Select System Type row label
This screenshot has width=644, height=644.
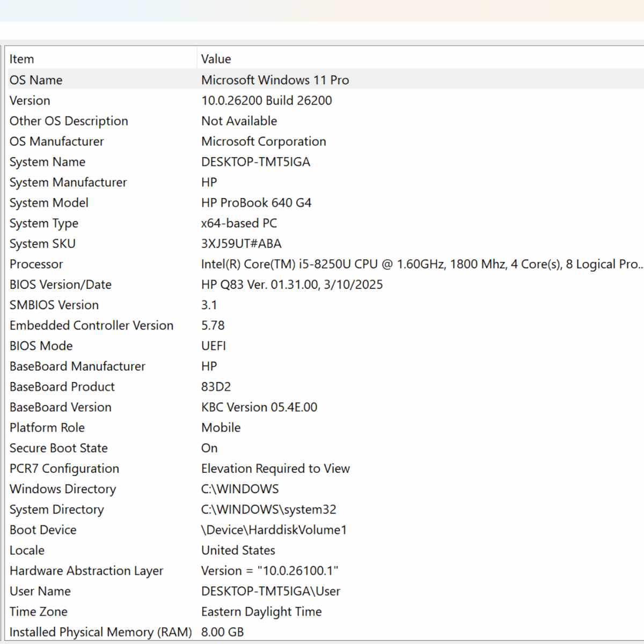pos(44,223)
